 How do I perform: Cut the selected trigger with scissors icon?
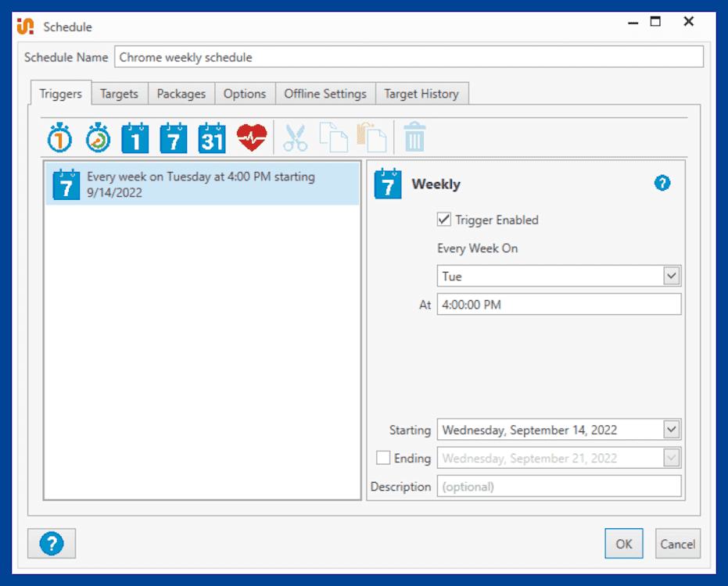[x=296, y=138]
